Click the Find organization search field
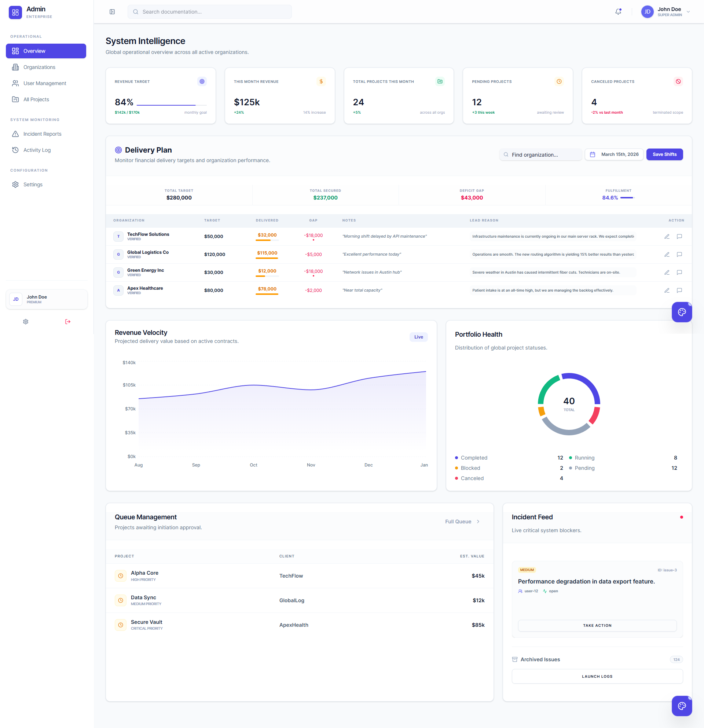Viewport: 704px width, 728px height. 540,154
